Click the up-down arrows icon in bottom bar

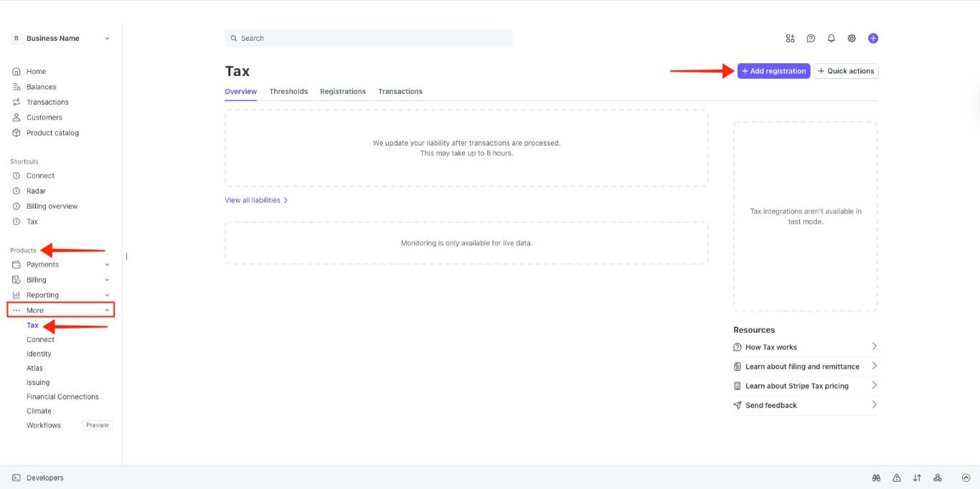click(917, 478)
